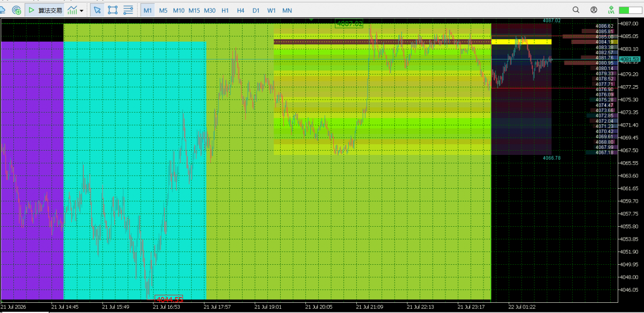Click the 4081.53 current price label

(x=629, y=59)
